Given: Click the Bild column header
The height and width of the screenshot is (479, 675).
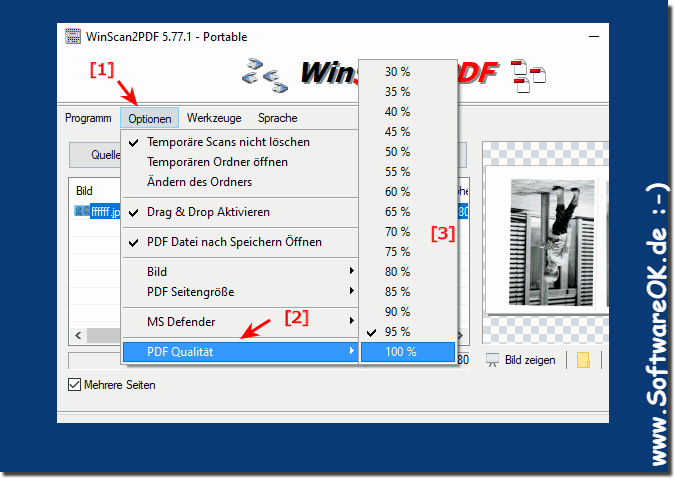Looking at the screenshot, I should click(x=84, y=191).
